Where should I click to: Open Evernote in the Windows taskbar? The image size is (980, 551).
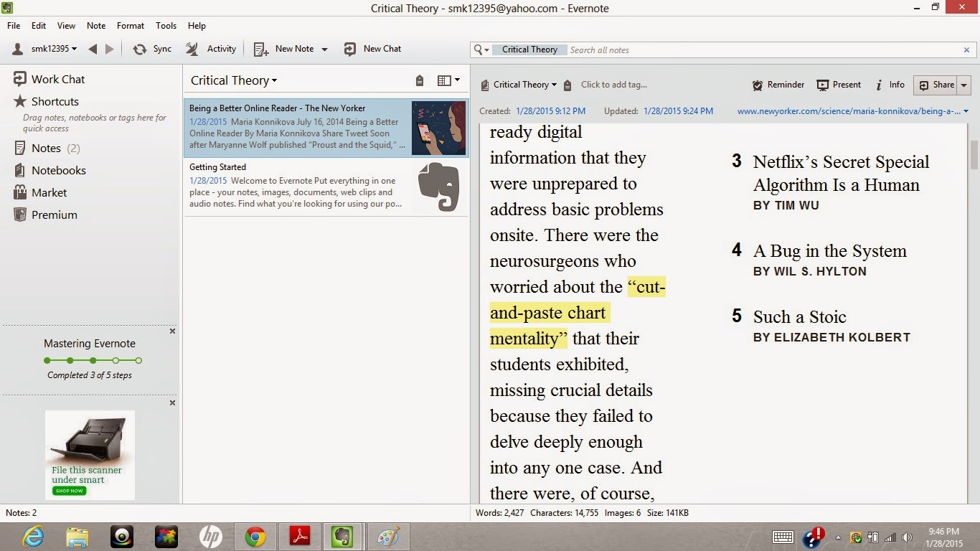[x=342, y=536]
